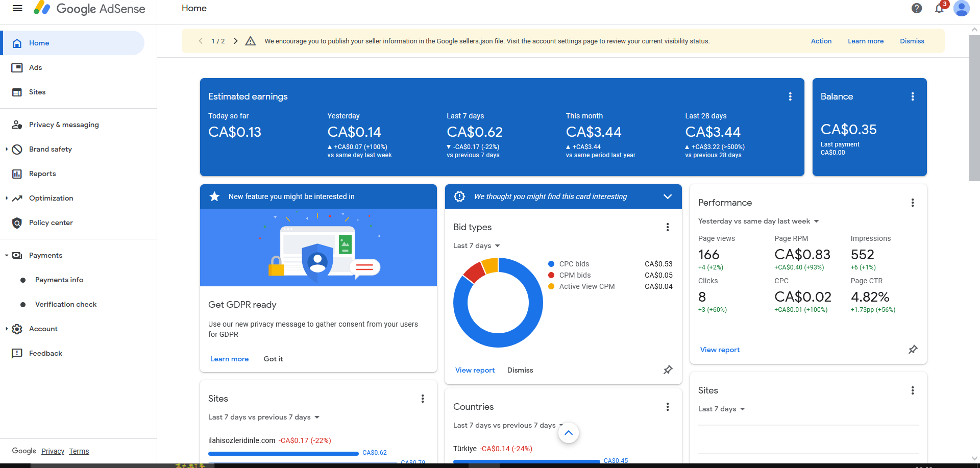The height and width of the screenshot is (468, 980).
Task: Click Learn more in the notification banner
Action: pyautogui.click(x=866, y=41)
